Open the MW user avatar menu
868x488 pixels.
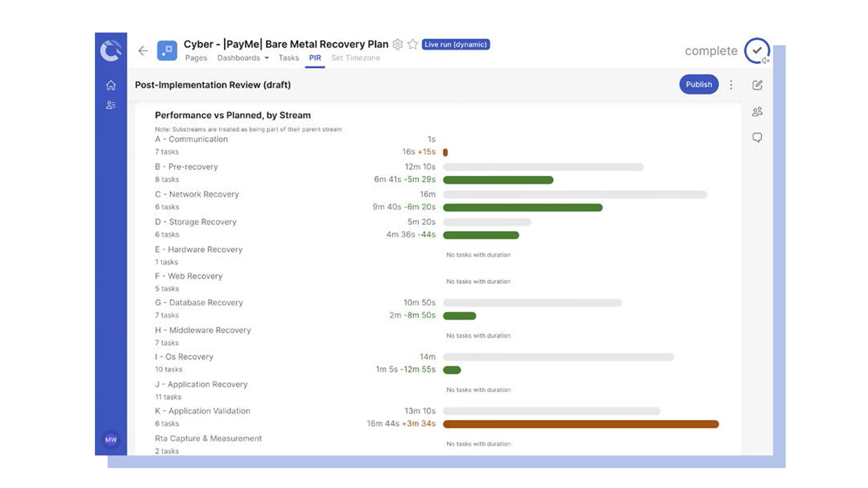coord(111,440)
